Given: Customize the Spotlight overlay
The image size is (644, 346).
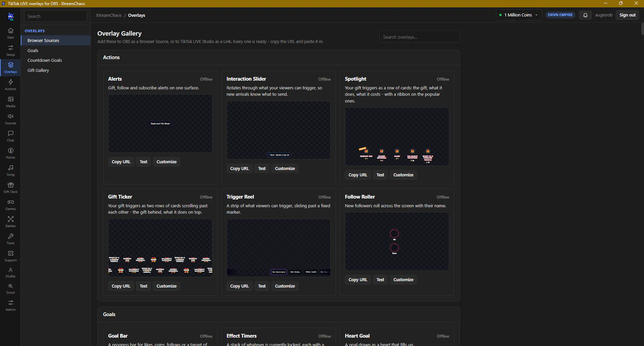Looking at the screenshot, I should click(x=403, y=175).
